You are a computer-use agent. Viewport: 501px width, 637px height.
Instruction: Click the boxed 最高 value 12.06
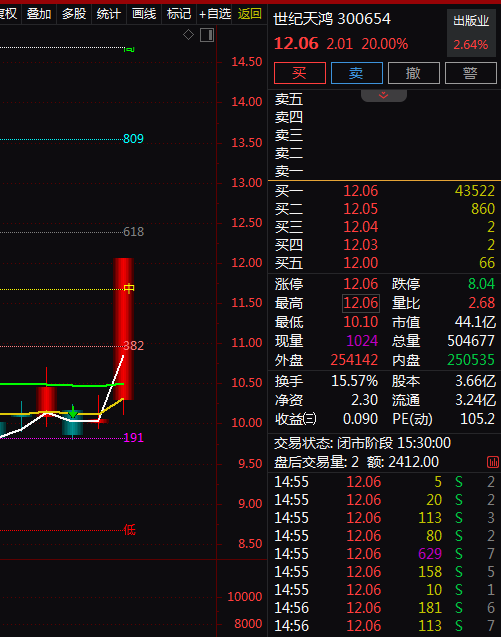pyautogui.click(x=361, y=303)
